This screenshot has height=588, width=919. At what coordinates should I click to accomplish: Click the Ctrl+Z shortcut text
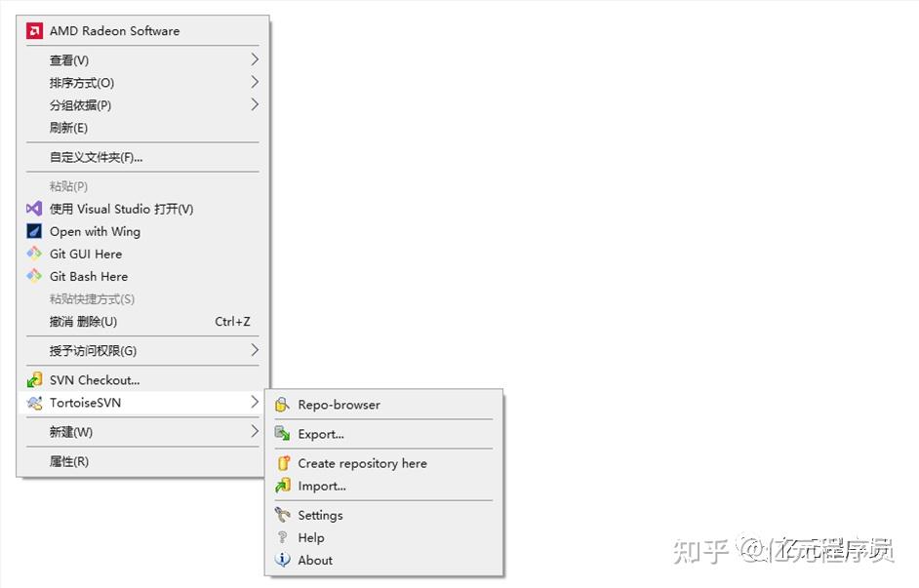(233, 322)
